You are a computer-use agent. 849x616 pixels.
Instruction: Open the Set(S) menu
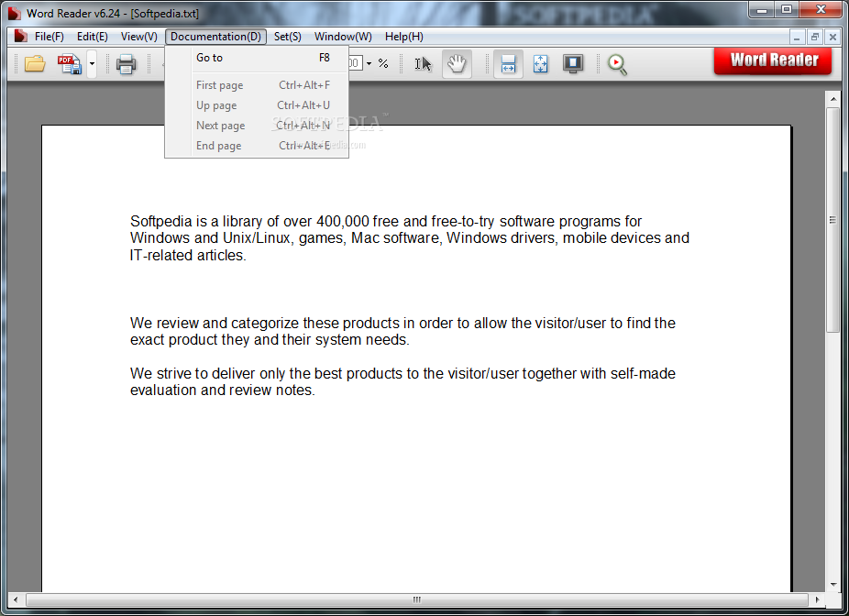288,37
